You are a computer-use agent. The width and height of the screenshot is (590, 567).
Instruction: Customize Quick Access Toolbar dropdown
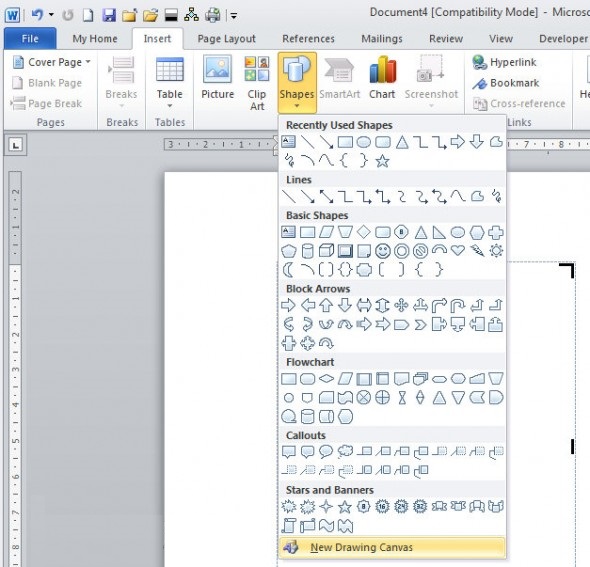tap(234, 16)
